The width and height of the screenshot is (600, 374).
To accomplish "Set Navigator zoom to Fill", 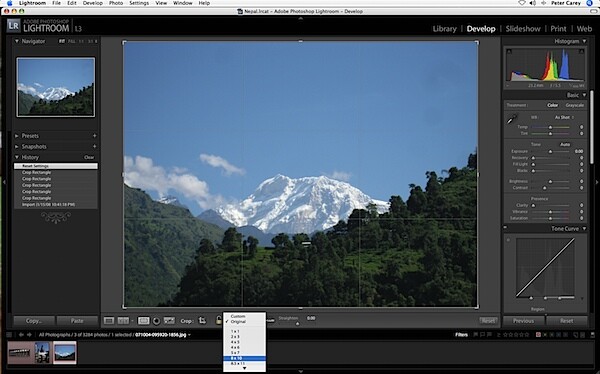I will [x=71, y=41].
